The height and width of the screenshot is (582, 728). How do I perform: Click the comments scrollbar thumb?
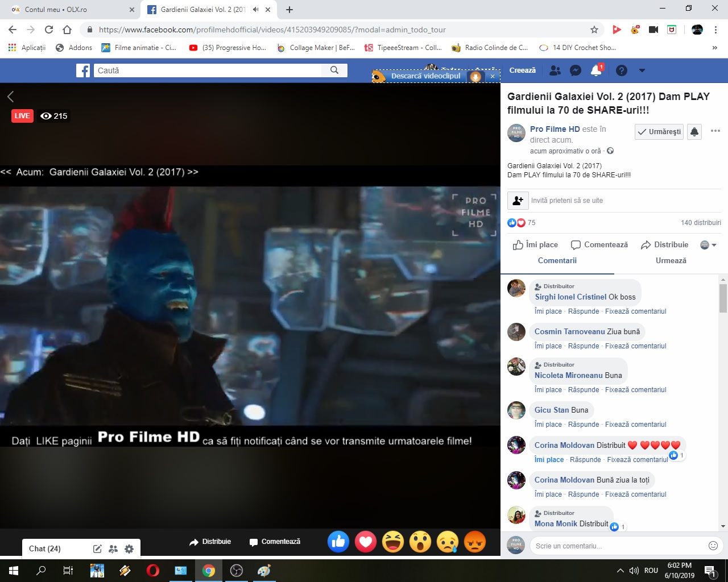click(723, 298)
